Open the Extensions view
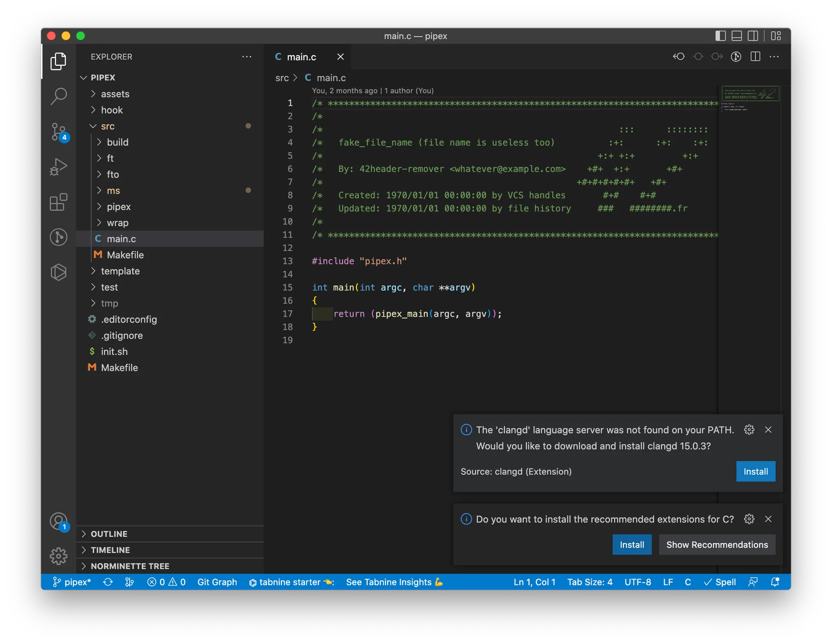The image size is (832, 644). point(58,202)
